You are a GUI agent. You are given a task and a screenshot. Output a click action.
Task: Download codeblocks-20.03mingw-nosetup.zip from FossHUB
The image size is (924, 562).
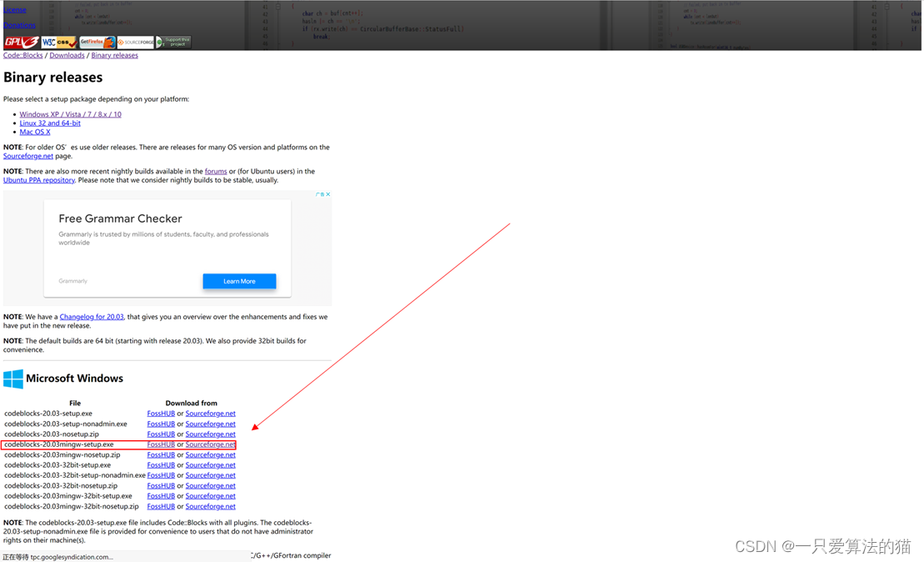161,454
